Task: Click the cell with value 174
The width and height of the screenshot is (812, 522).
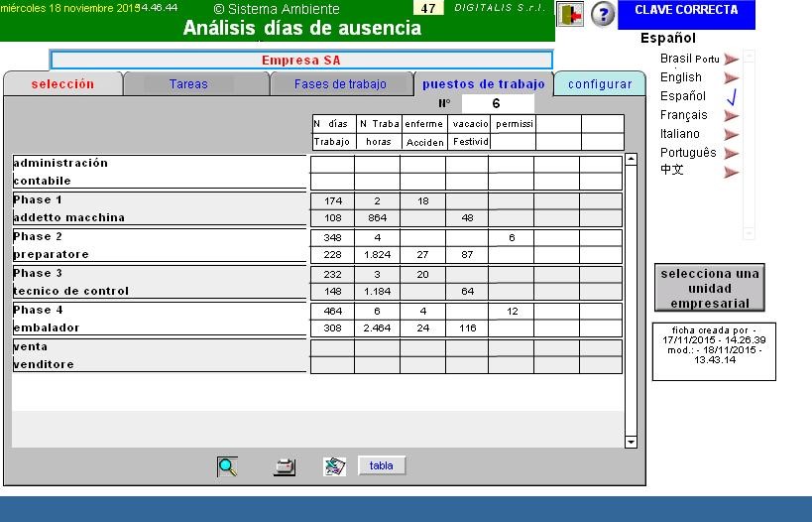Action: click(x=332, y=201)
